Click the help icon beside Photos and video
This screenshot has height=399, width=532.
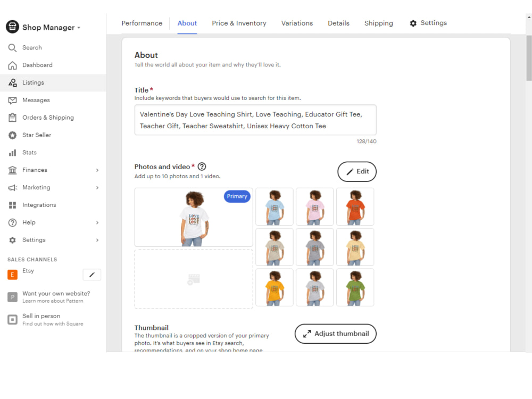click(x=202, y=167)
